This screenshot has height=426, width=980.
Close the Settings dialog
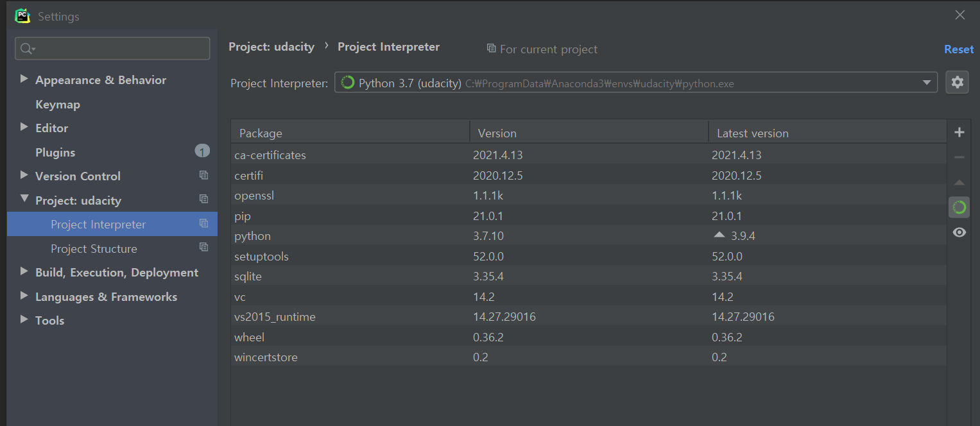pos(959,15)
